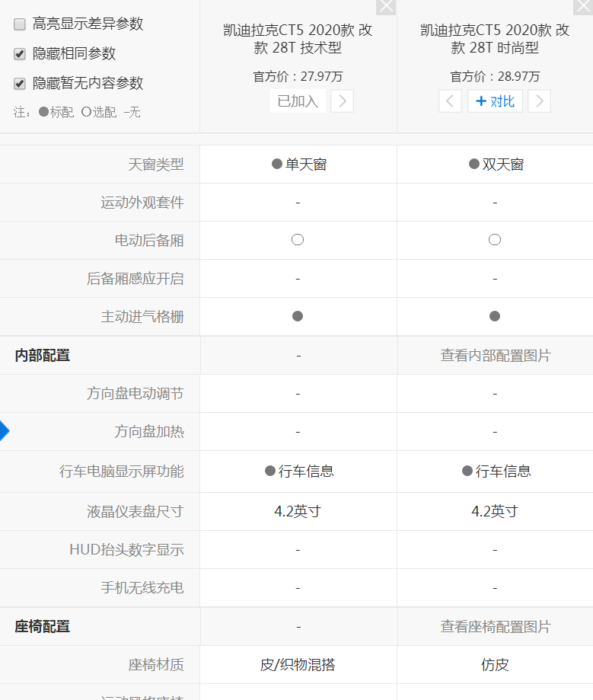Close the 28T 技术型 comparison column
The image size is (593, 700).
pos(386,7)
